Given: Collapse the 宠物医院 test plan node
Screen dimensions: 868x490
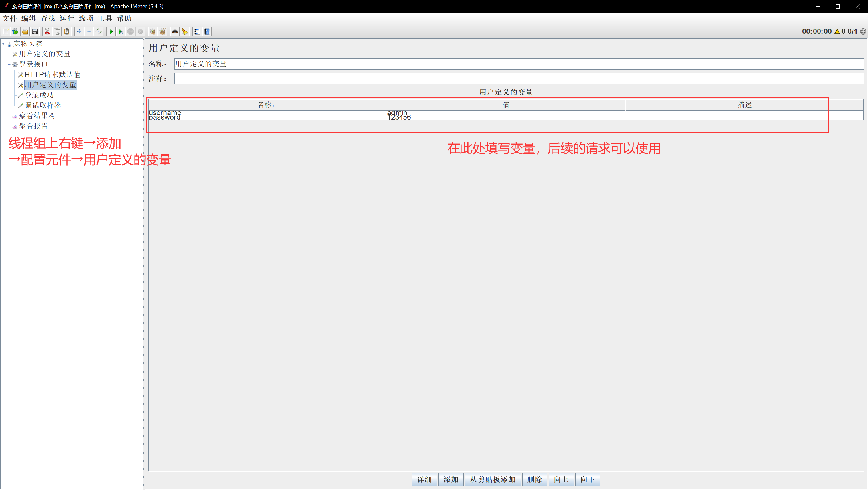Looking at the screenshot, I should 3,44.
